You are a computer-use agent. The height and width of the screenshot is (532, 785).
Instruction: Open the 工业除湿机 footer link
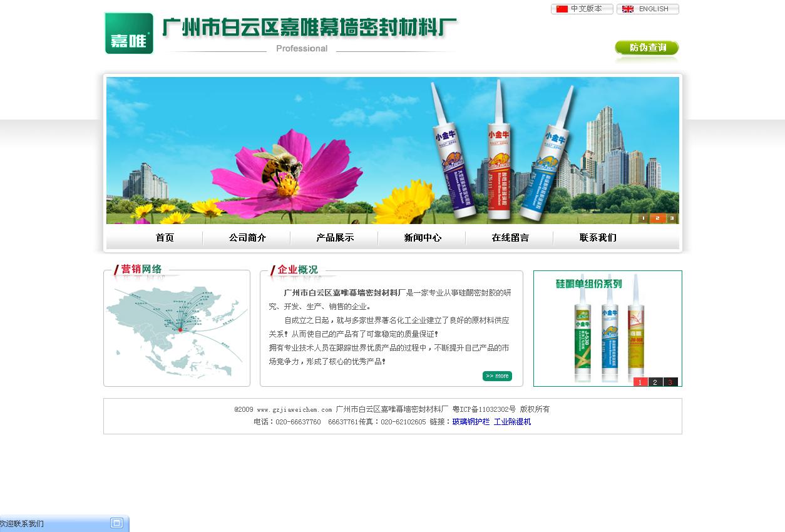(512, 421)
